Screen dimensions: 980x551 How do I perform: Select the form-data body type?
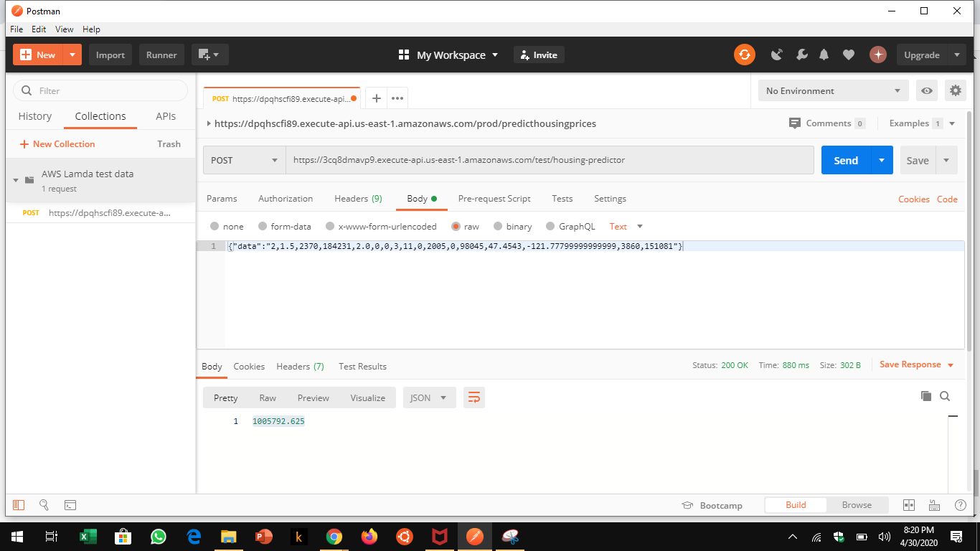[284, 226]
